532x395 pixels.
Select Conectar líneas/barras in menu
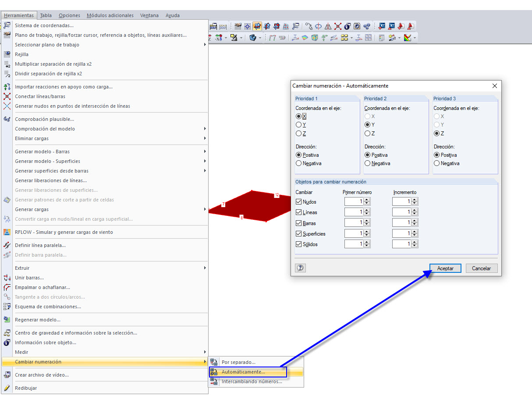tap(105, 96)
